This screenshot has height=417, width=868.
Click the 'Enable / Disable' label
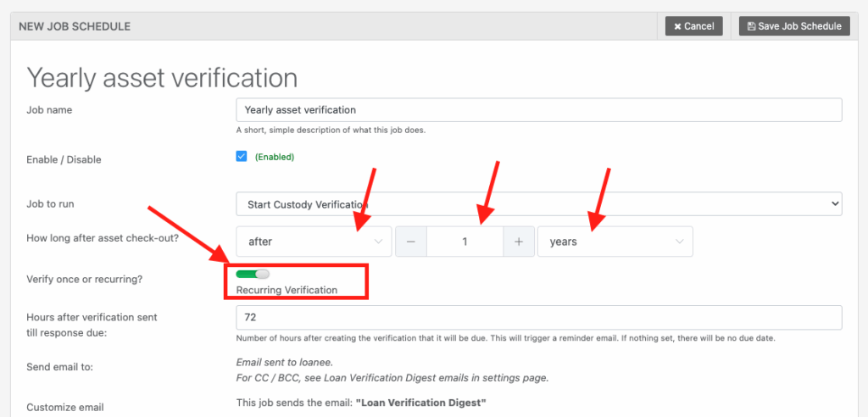[x=64, y=159]
